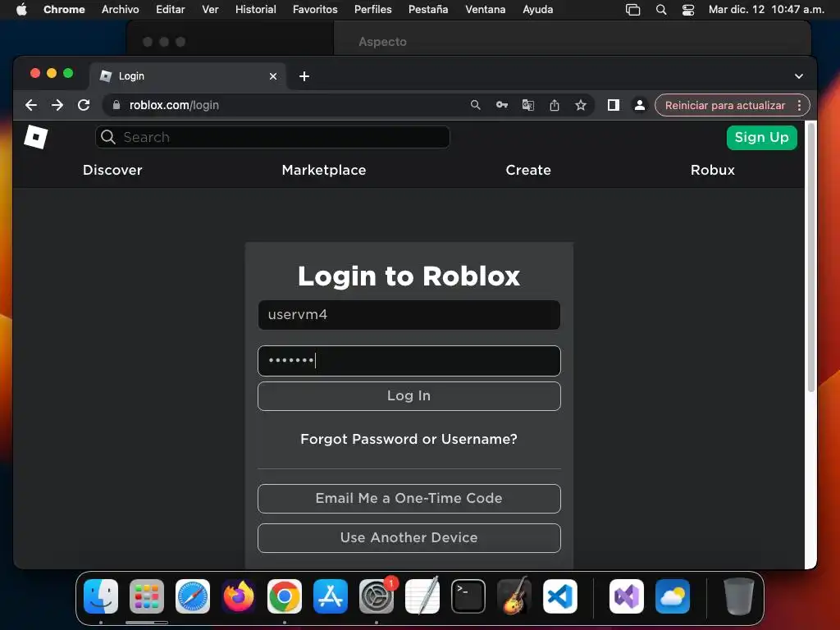Click the Roblox logo home icon

pyautogui.click(x=36, y=137)
